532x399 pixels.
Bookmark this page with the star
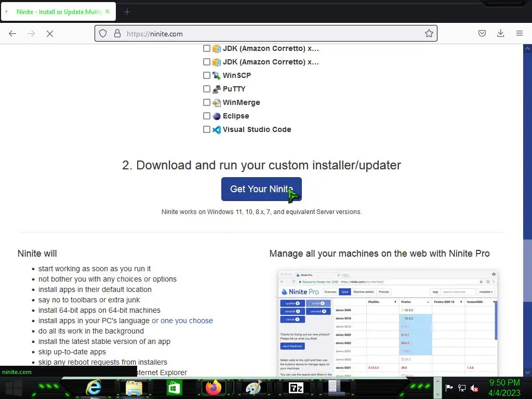(x=429, y=33)
